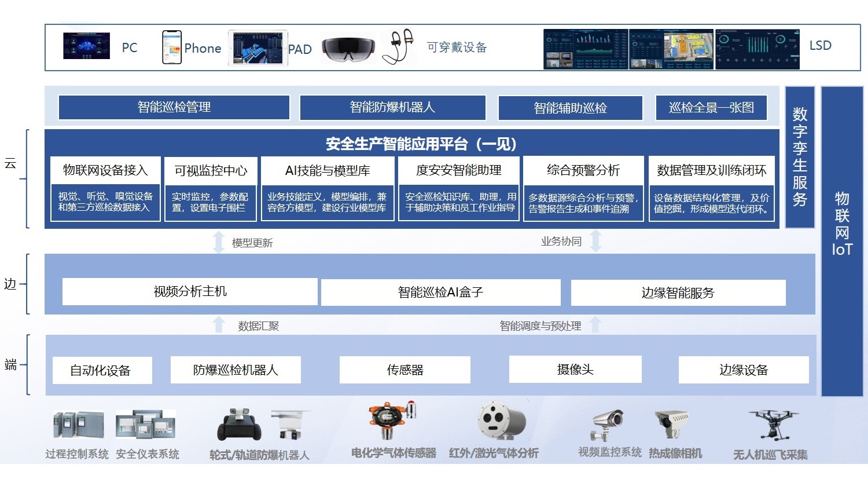Click the 智能调度与预处理 up arrow
Image resolution: width=868 pixels, height=479 pixels.
(595, 324)
